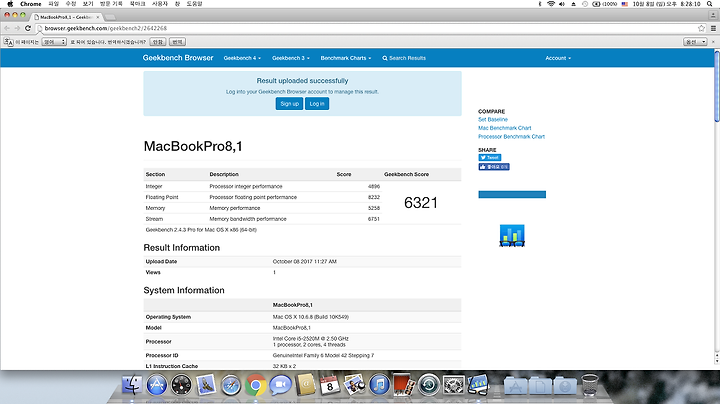Click the Chrome user profile icon at top right
The height and width of the screenshot is (404, 720).
click(x=713, y=15)
